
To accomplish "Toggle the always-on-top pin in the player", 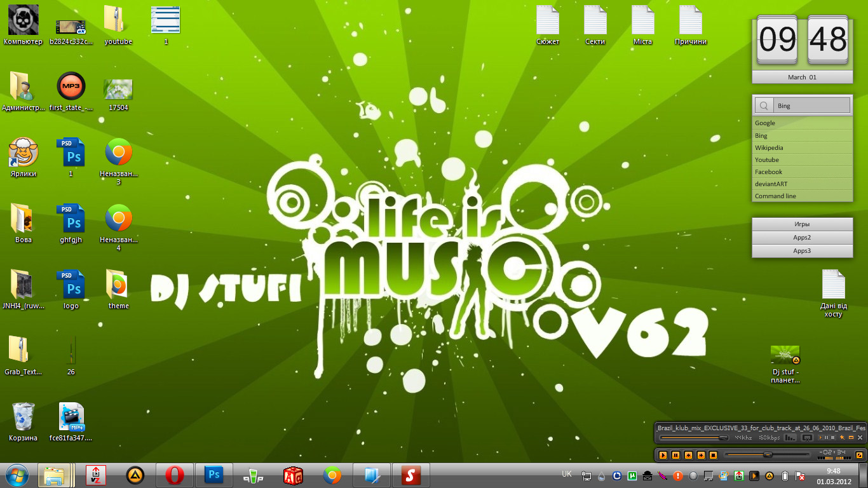I will (x=843, y=438).
